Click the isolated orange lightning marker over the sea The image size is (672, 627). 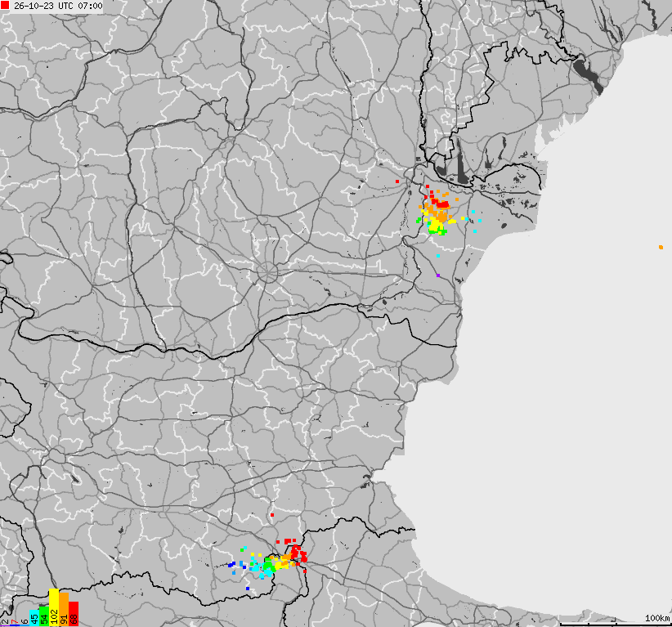pyautogui.click(x=661, y=248)
